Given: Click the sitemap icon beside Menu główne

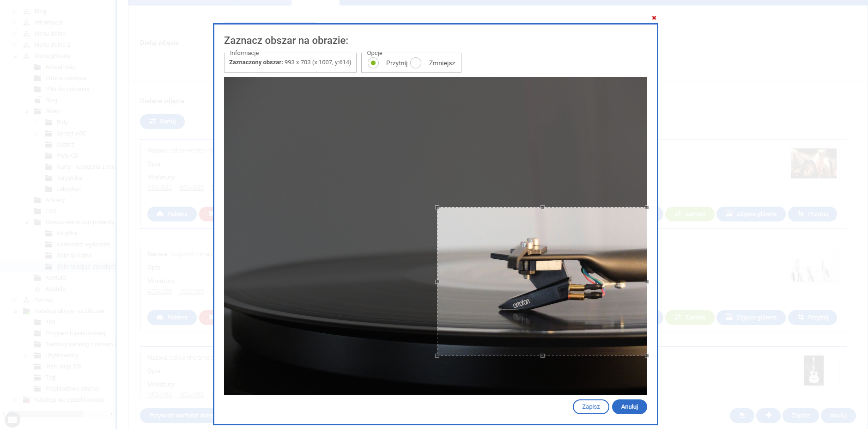Looking at the screenshot, I should (26, 56).
